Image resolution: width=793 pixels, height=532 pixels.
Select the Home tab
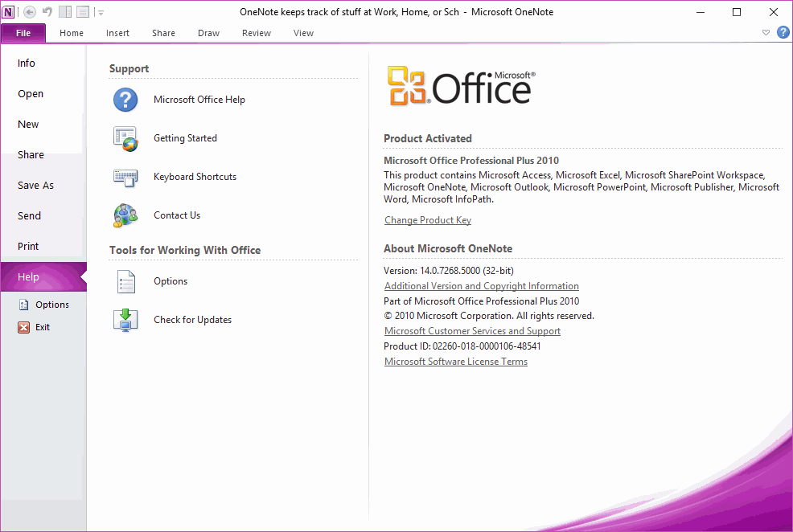72,33
